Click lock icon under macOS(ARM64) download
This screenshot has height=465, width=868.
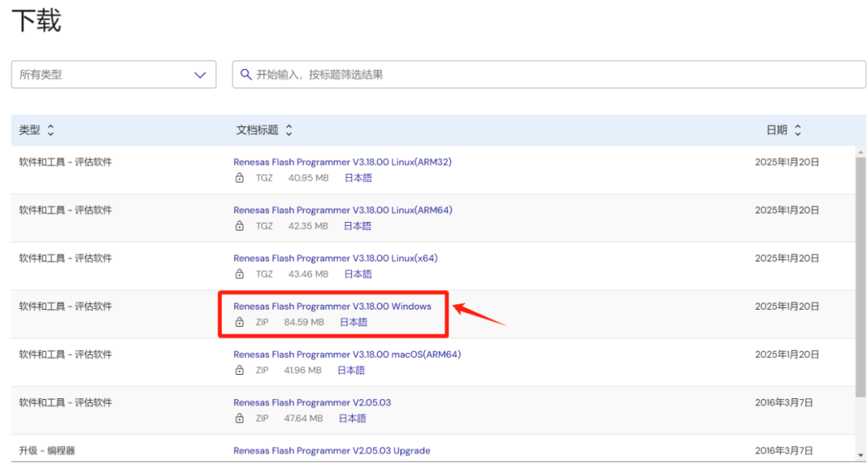[x=240, y=370]
